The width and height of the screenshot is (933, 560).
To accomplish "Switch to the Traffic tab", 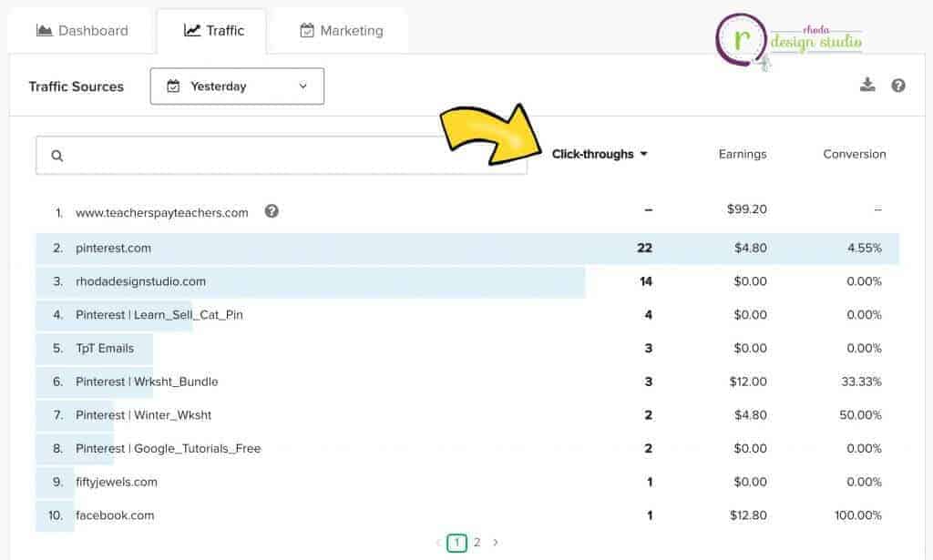I will pyautogui.click(x=213, y=31).
